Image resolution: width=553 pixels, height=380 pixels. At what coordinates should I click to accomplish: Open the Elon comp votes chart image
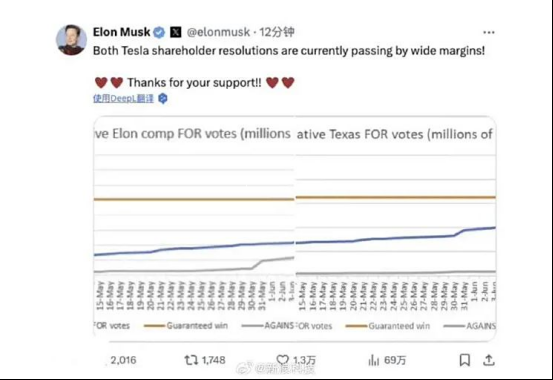click(x=194, y=228)
